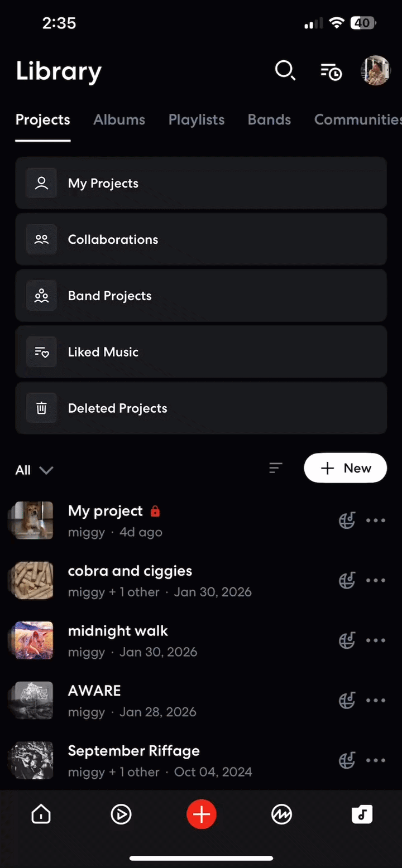Create a project with New button

coord(345,468)
